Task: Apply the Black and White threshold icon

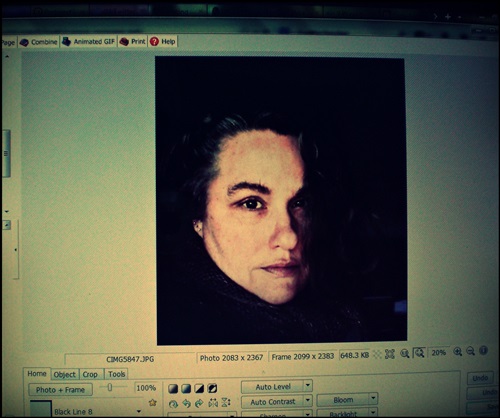Action: click(x=199, y=389)
